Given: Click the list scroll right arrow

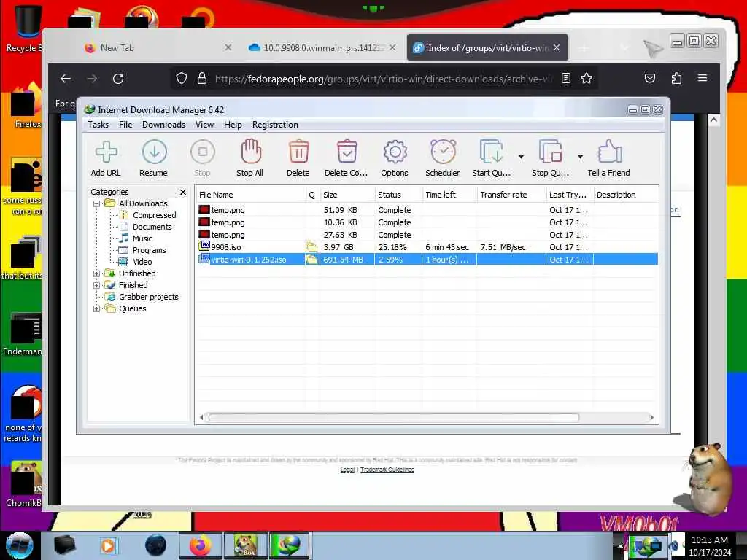Looking at the screenshot, I should click(651, 418).
